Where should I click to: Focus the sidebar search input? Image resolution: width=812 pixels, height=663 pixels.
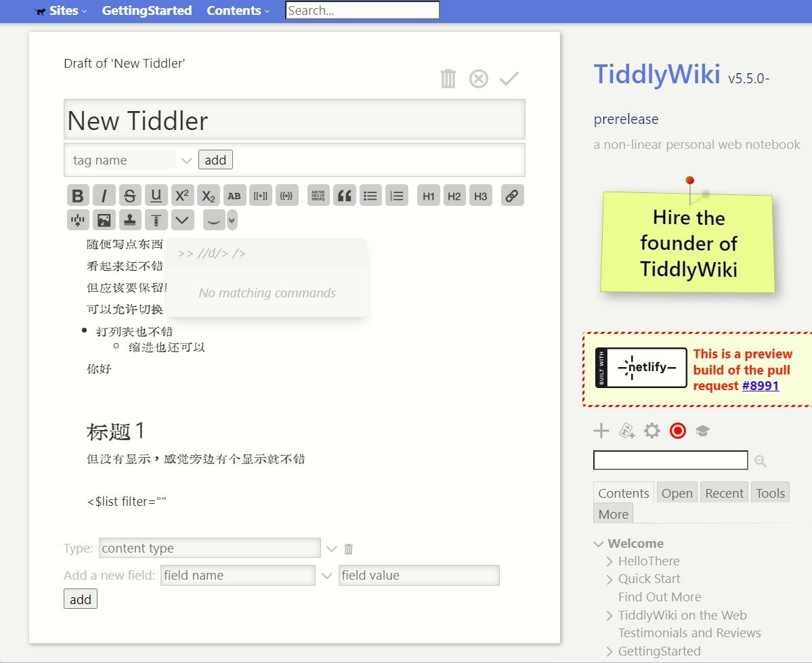coord(670,460)
